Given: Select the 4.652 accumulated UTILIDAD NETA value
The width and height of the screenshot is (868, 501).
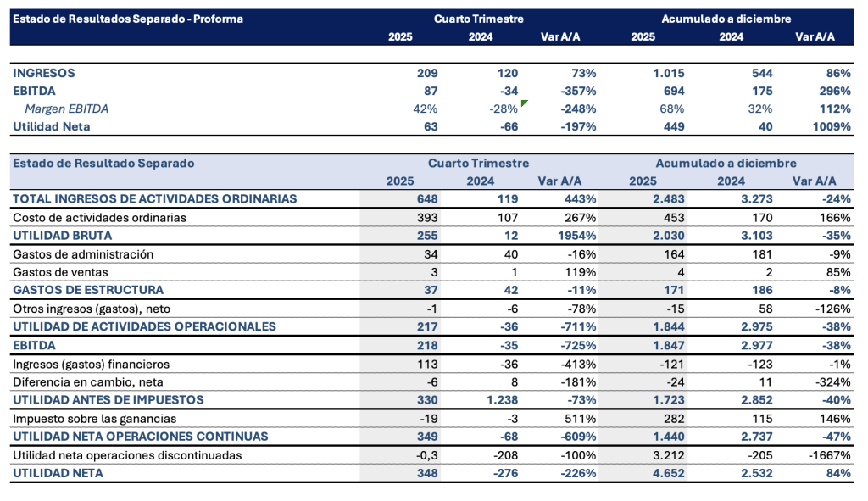Looking at the screenshot, I should (668, 473).
